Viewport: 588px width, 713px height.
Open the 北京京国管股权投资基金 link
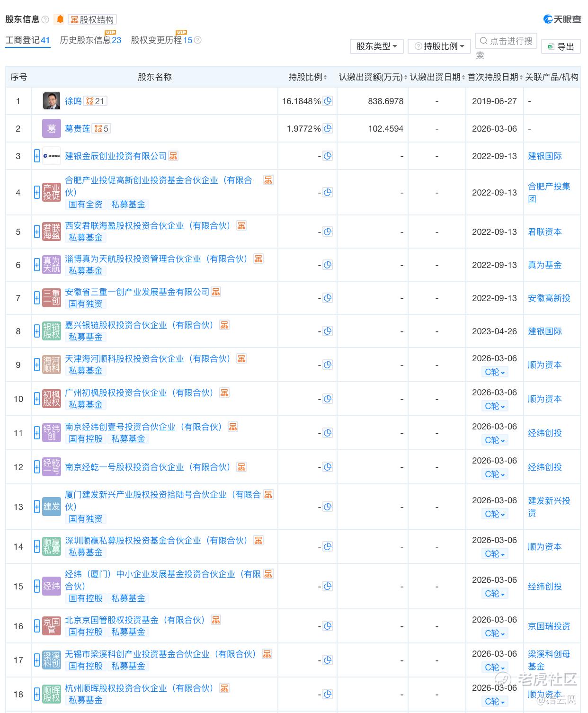pyautogui.click(x=135, y=620)
